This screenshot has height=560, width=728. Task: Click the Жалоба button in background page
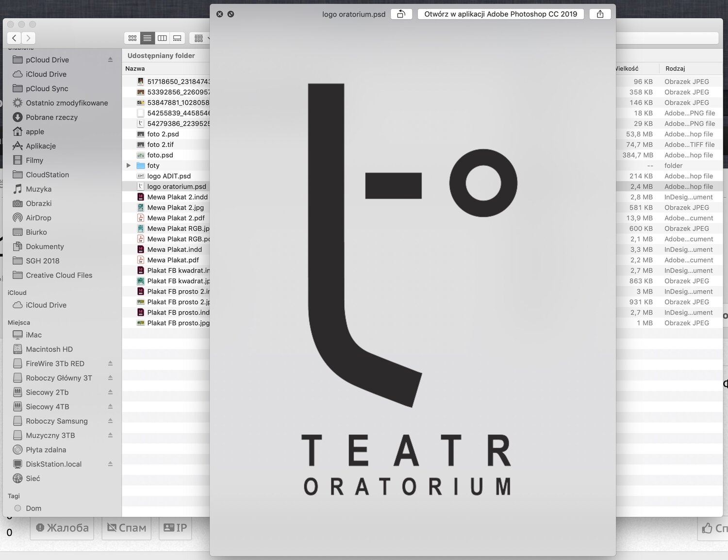pyautogui.click(x=63, y=528)
